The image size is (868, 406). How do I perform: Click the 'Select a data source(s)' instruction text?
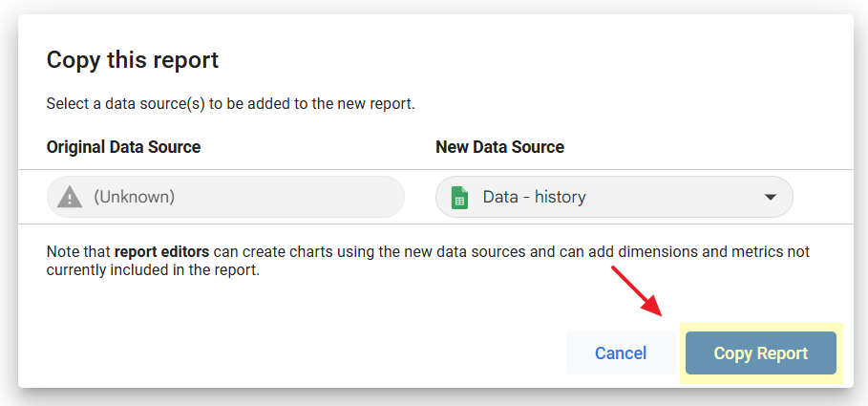point(230,103)
